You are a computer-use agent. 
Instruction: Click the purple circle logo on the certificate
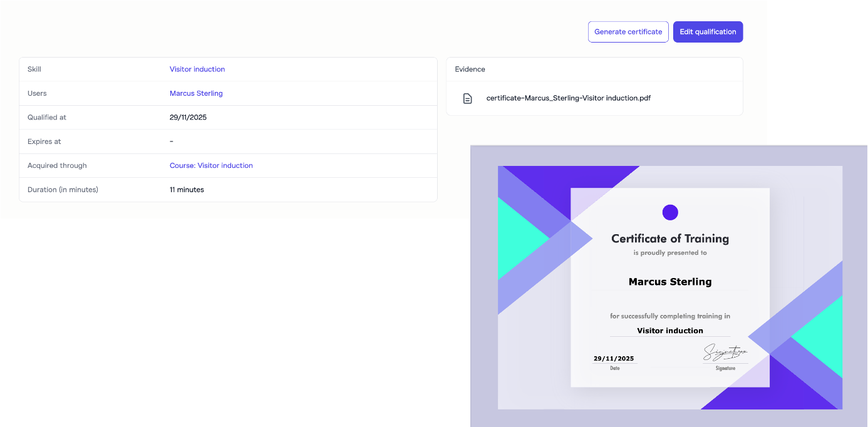click(x=670, y=212)
